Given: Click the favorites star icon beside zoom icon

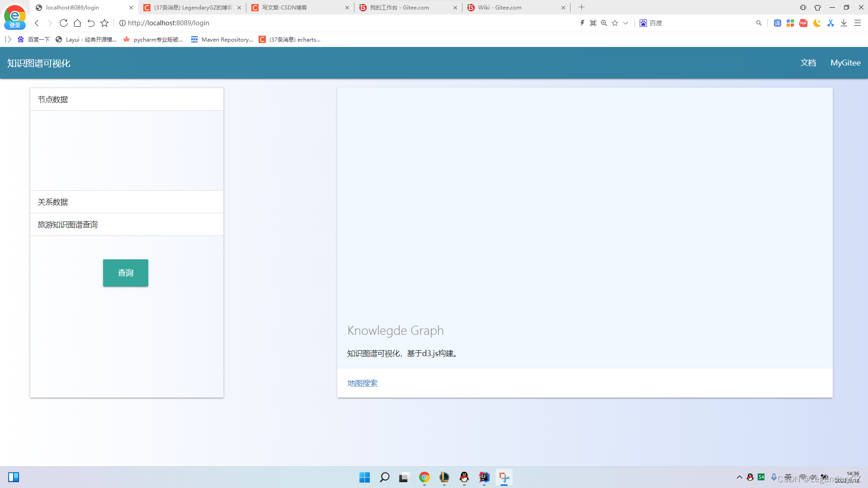Looking at the screenshot, I should 615,23.
